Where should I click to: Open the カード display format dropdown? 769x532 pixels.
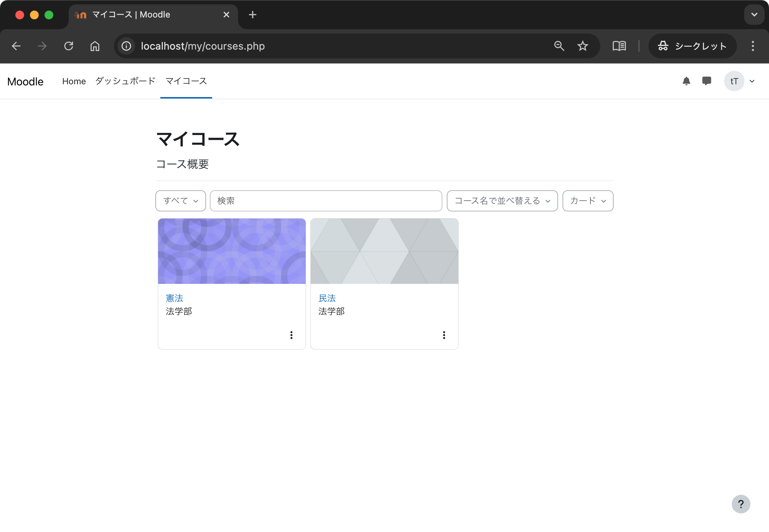click(x=588, y=201)
